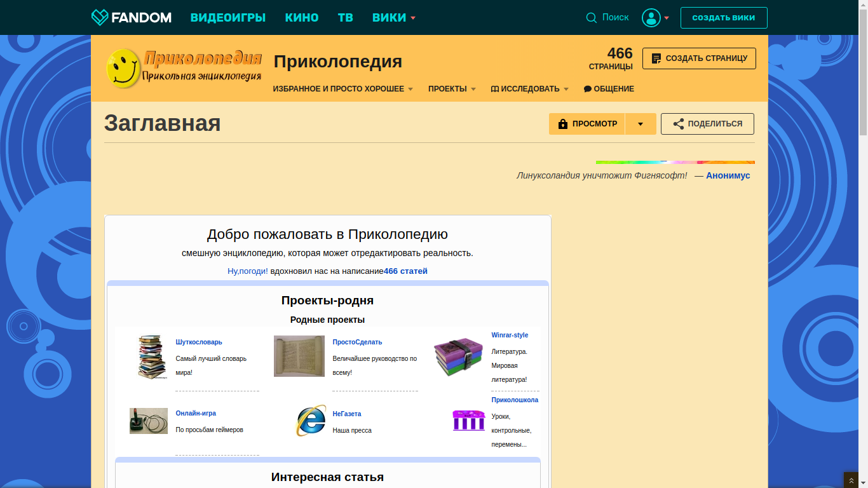Click the ПРОСМОТР source button
This screenshot has height=488, width=868.
tap(587, 124)
